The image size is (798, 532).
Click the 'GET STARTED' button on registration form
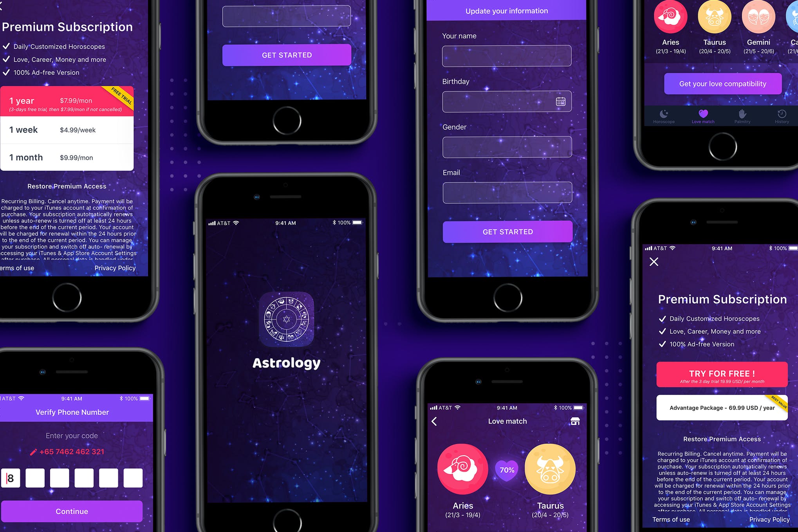point(507,232)
